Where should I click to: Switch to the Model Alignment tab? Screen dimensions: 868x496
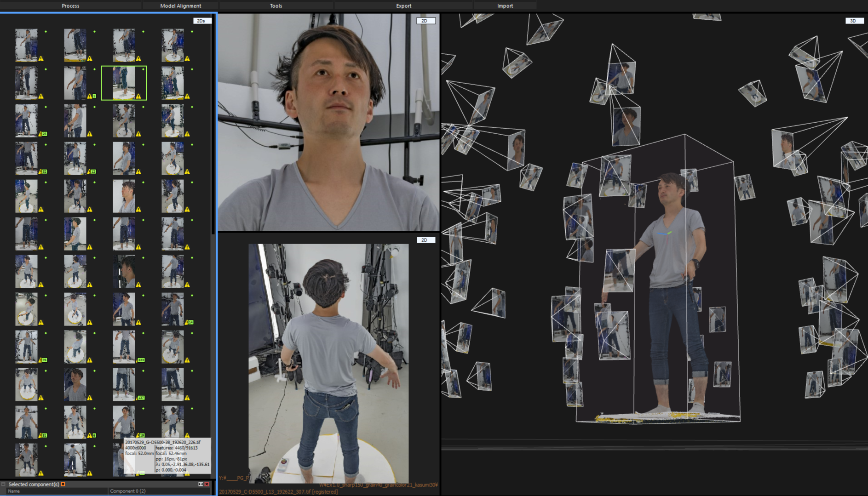pyautogui.click(x=180, y=6)
